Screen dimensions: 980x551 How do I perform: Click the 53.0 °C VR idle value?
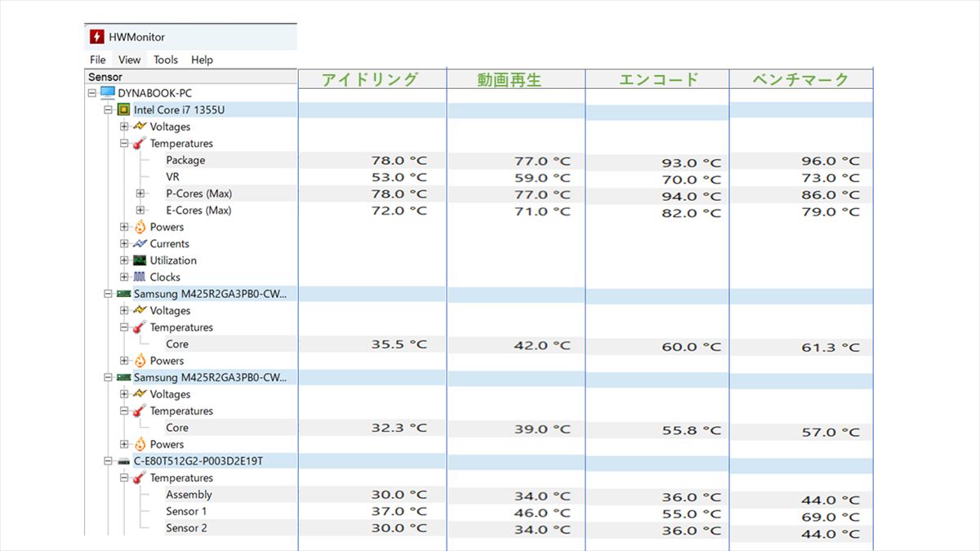[x=399, y=177]
